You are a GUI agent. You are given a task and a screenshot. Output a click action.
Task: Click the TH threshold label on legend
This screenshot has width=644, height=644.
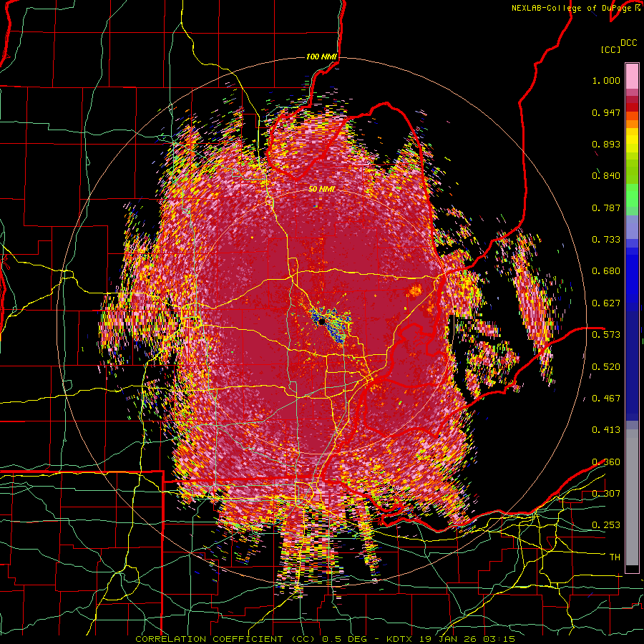615,557
